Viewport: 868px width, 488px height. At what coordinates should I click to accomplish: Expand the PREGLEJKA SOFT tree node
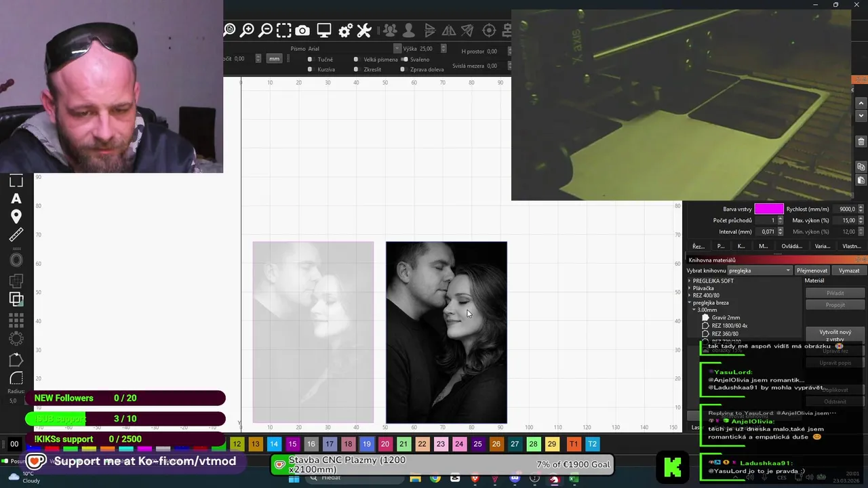click(690, 281)
